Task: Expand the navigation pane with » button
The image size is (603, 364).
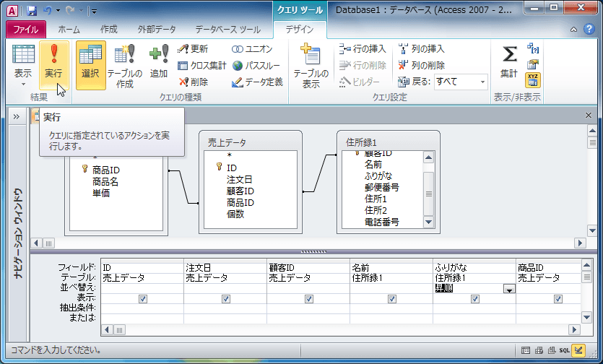Action: coord(16,116)
